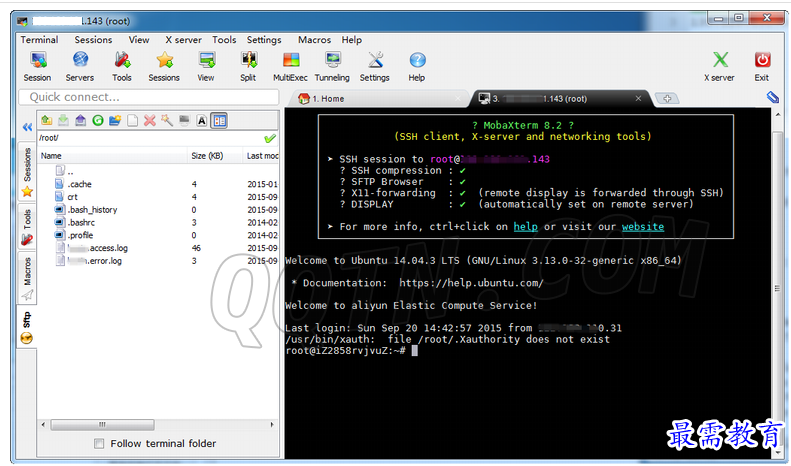
Task: Enable Follow terminal folder checkbox
Action: coord(99,444)
